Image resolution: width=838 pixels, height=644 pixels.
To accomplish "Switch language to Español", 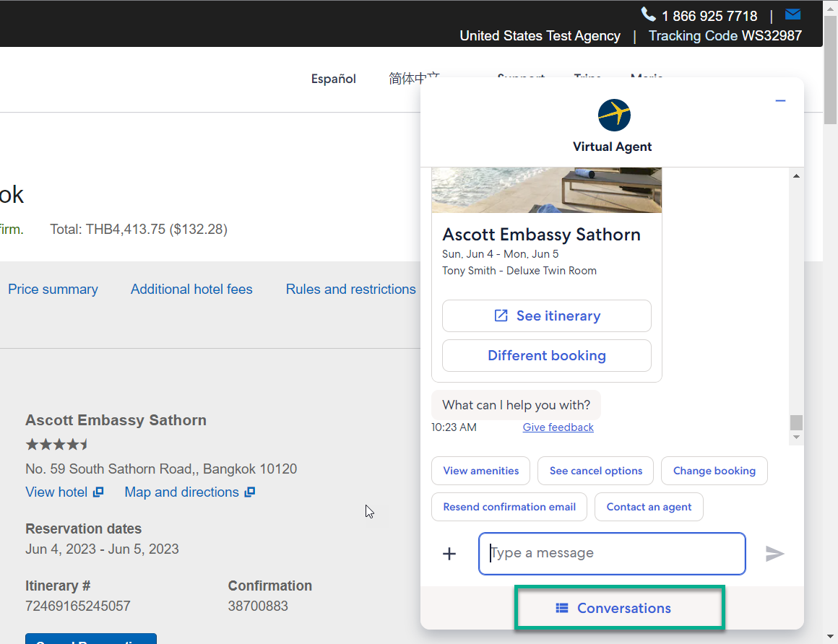I will pyautogui.click(x=334, y=79).
